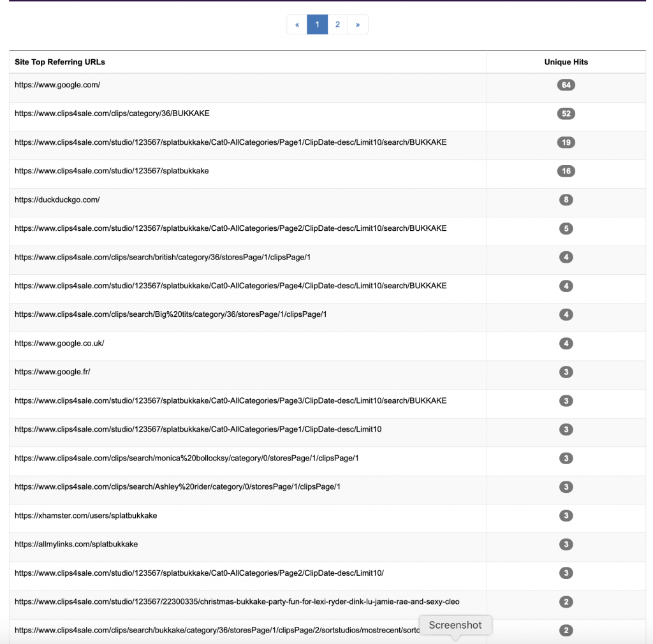The image size is (653, 644).
Task: Advance to next page using » arrow
Action: coord(358,25)
